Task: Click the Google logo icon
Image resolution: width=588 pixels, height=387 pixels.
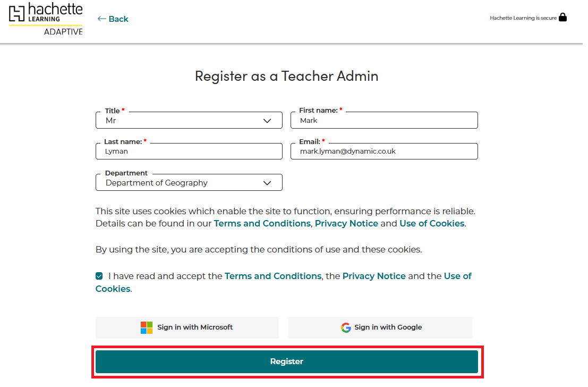Action: (346, 327)
